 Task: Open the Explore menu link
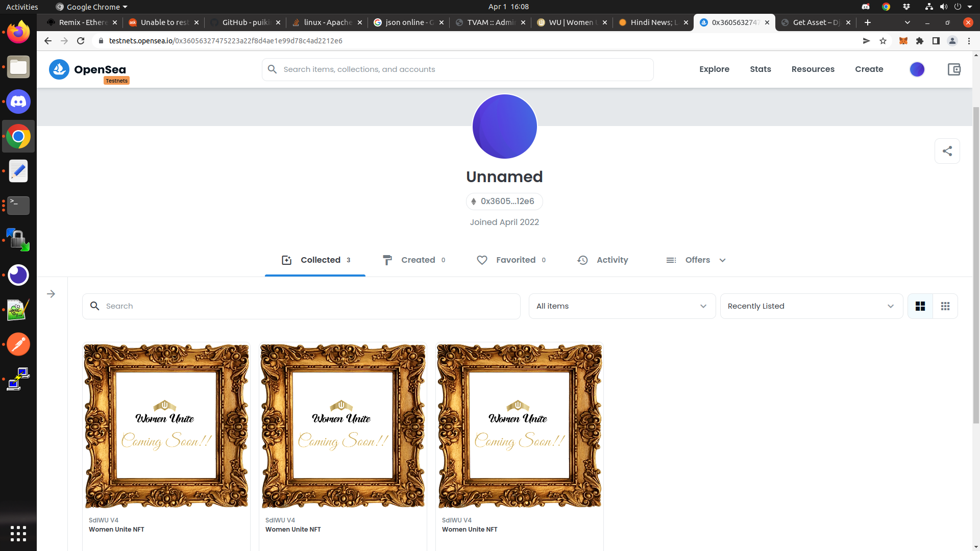tap(714, 69)
